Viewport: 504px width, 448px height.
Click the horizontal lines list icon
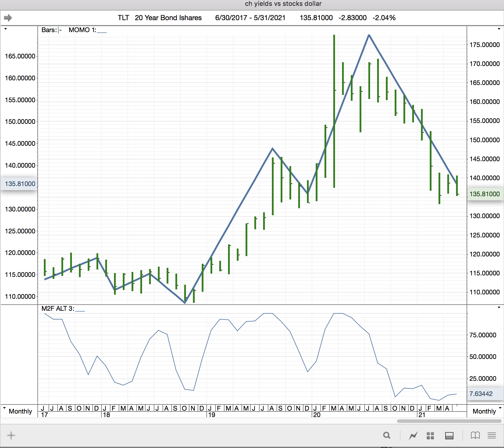pos(492,435)
